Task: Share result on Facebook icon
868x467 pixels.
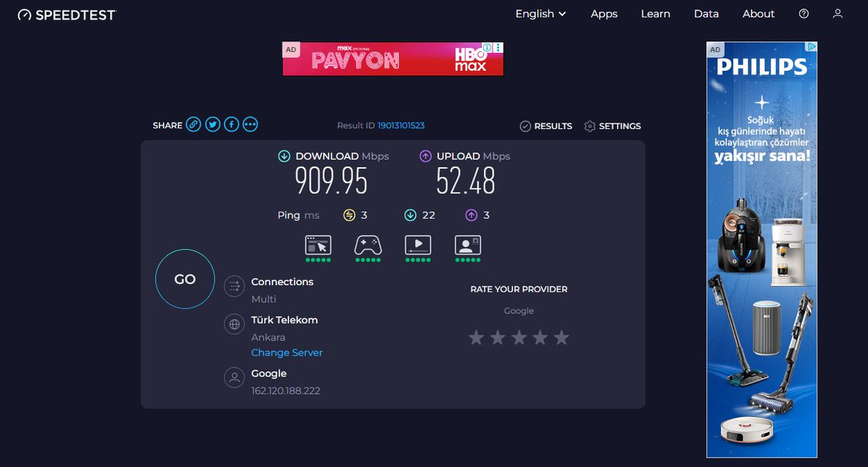Action: tap(231, 125)
